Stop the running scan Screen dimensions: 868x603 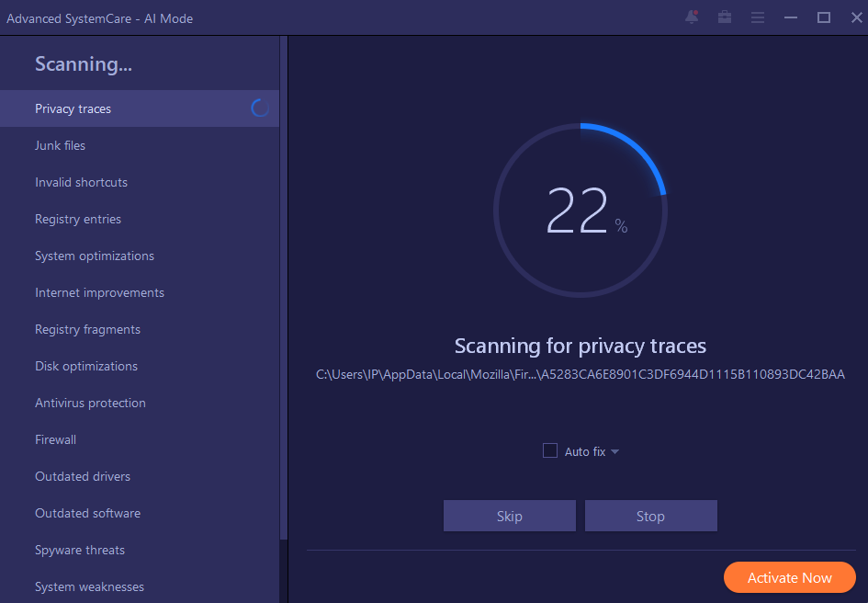click(650, 516)
